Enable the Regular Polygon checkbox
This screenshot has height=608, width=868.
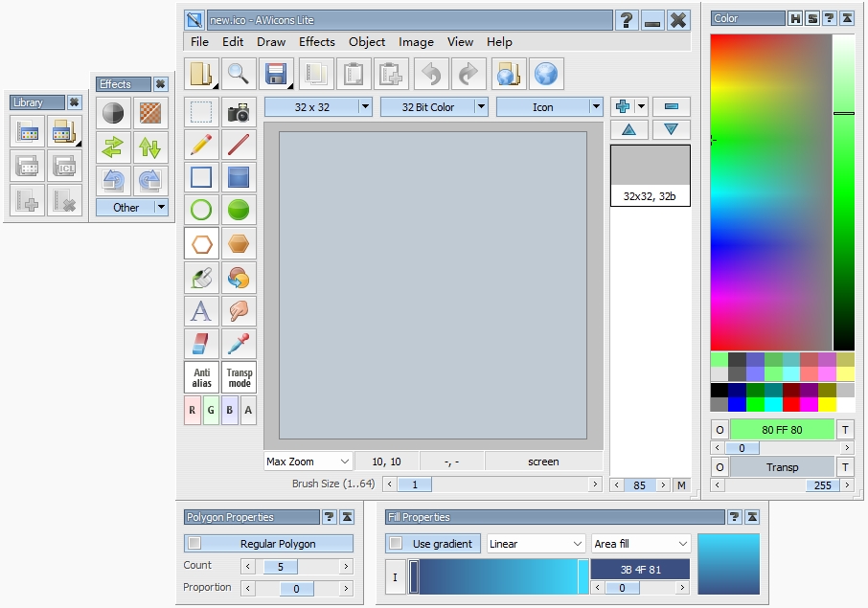click(194, 543)
